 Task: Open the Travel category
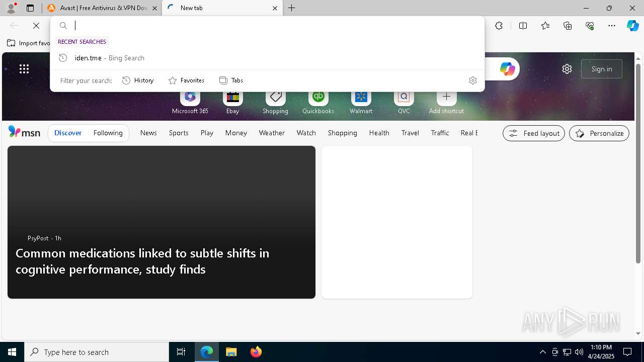(x=410, y=133)
